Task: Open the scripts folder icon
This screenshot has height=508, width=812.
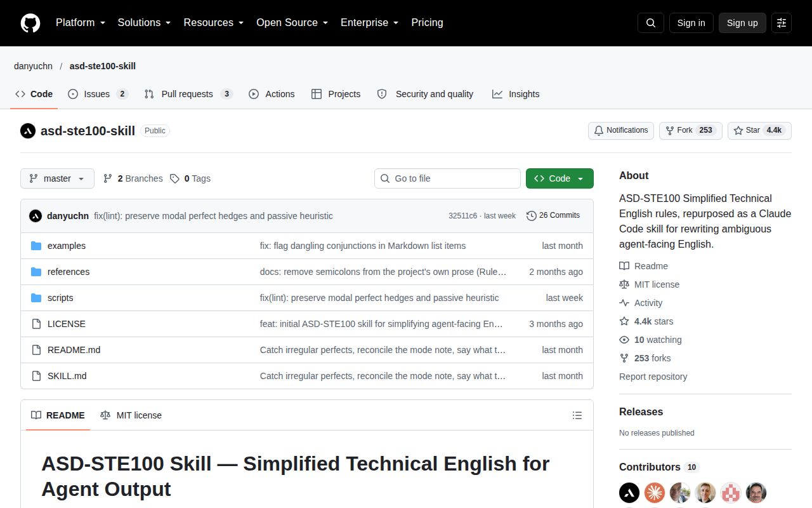Action: pos(36,298)
